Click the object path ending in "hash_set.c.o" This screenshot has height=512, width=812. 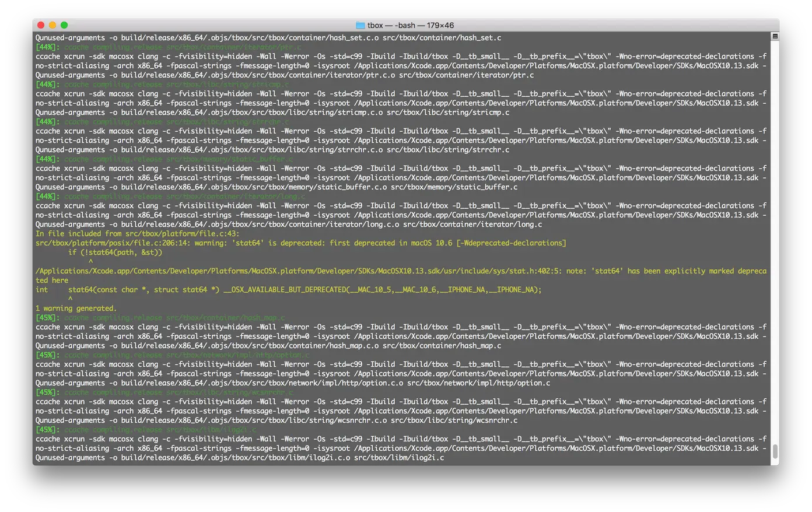[250, 38]
